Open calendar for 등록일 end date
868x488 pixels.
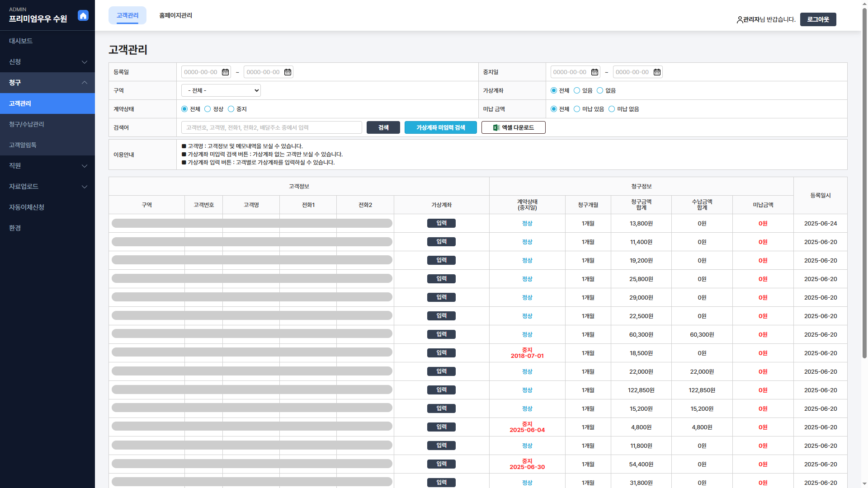click(288, 72)
